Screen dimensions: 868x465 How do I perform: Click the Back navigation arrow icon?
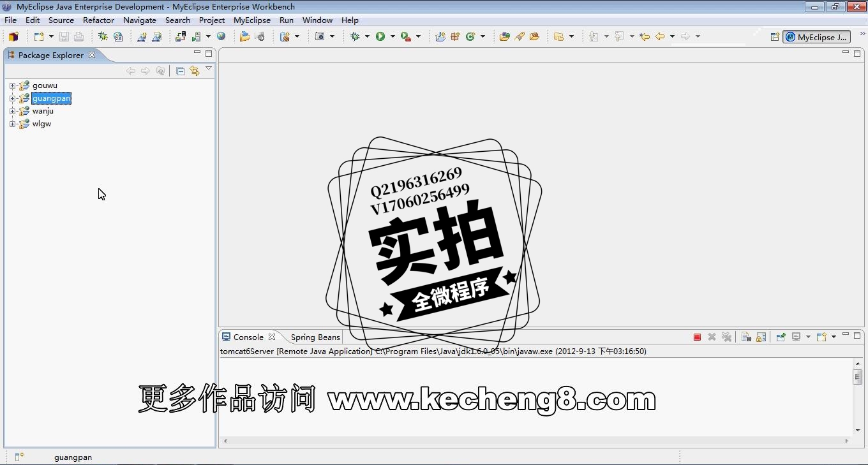tap(661, 36)
